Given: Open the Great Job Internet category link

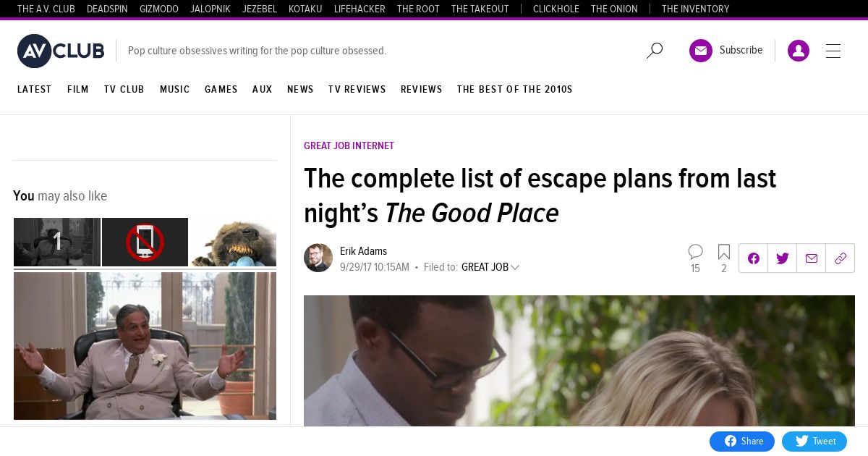Looking at the screenshot, I should click(x=349, y=145).
